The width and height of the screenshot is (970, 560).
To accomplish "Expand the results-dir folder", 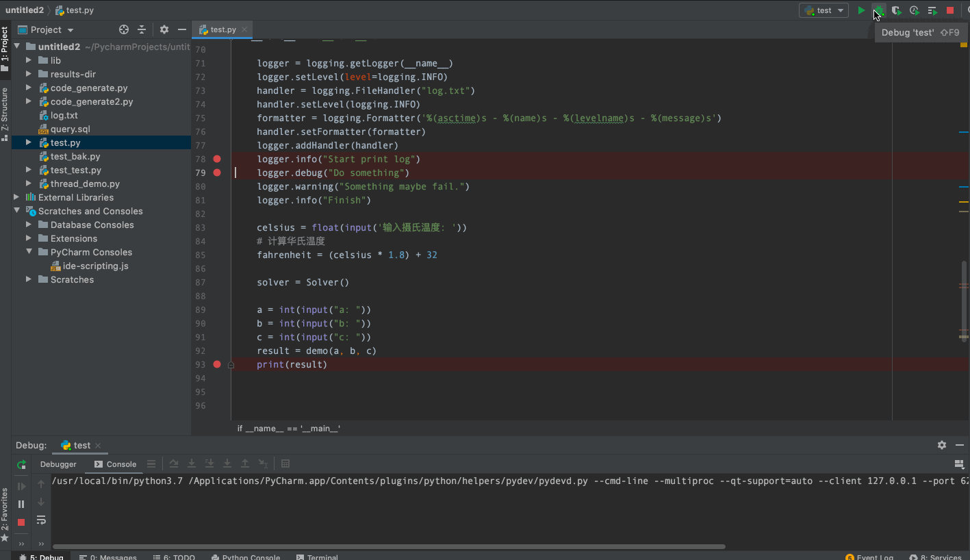I will (x=29, y=74).
